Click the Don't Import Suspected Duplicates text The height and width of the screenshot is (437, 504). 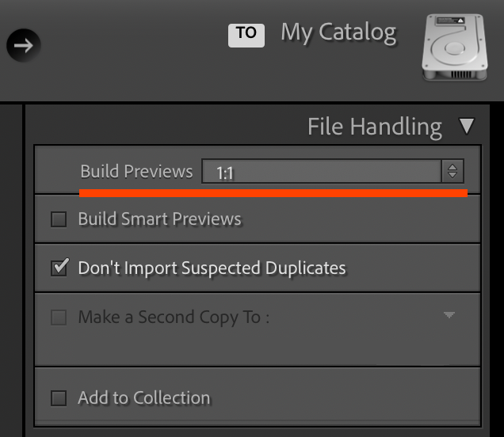coord(212,268)
